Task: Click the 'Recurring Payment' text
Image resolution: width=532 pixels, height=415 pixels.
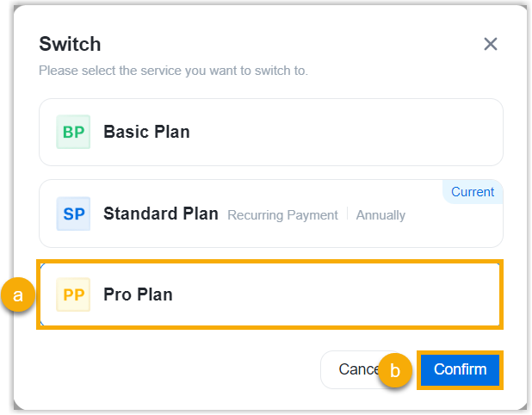Action: [282, 215]
